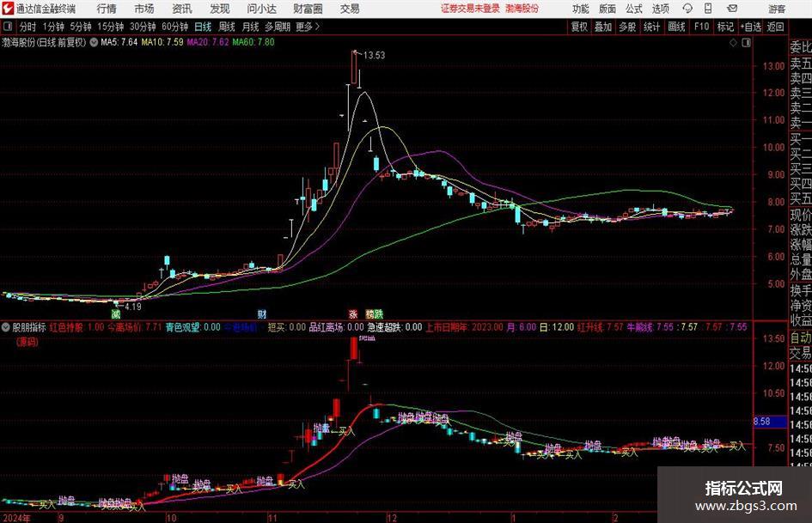
Task: Open the 功能 menu
Action: point(581,9)
